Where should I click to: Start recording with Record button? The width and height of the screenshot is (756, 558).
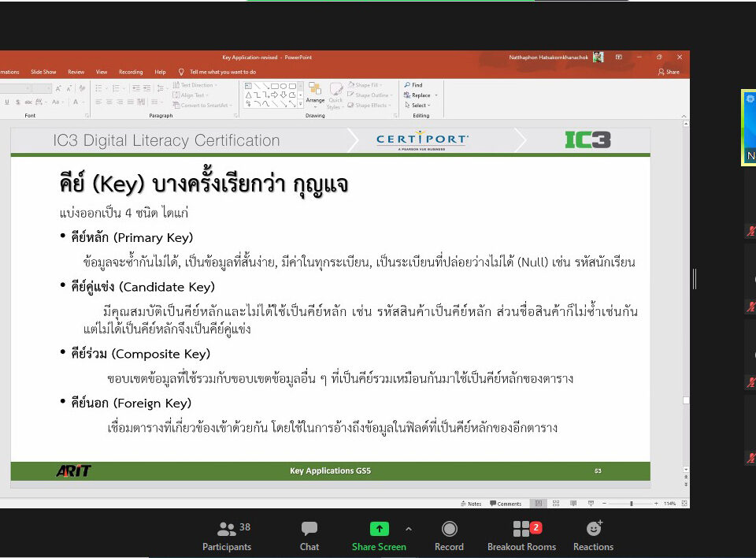point(449,537)
